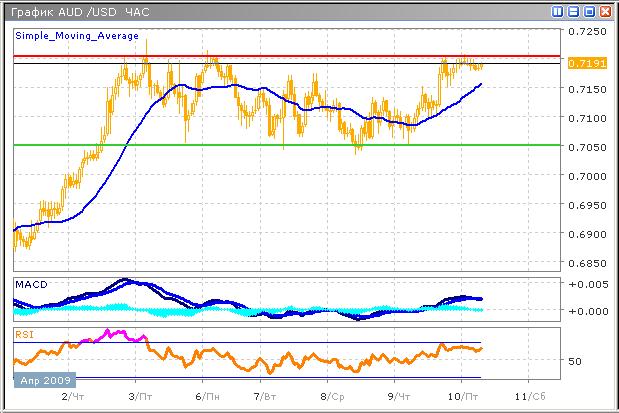Close the AUD/USD chart window
Viewport: 619px width, 413px height.
(x=606, y=11)
